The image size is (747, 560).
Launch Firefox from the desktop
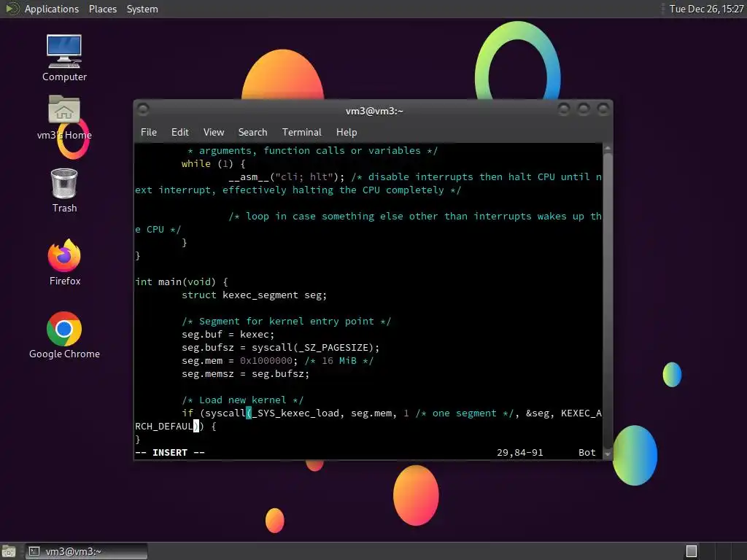(64, 262)
